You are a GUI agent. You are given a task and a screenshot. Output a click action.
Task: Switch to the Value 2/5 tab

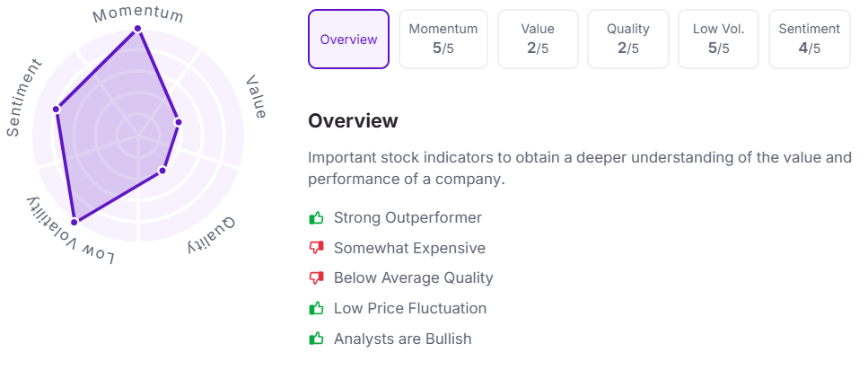(538, 40)
